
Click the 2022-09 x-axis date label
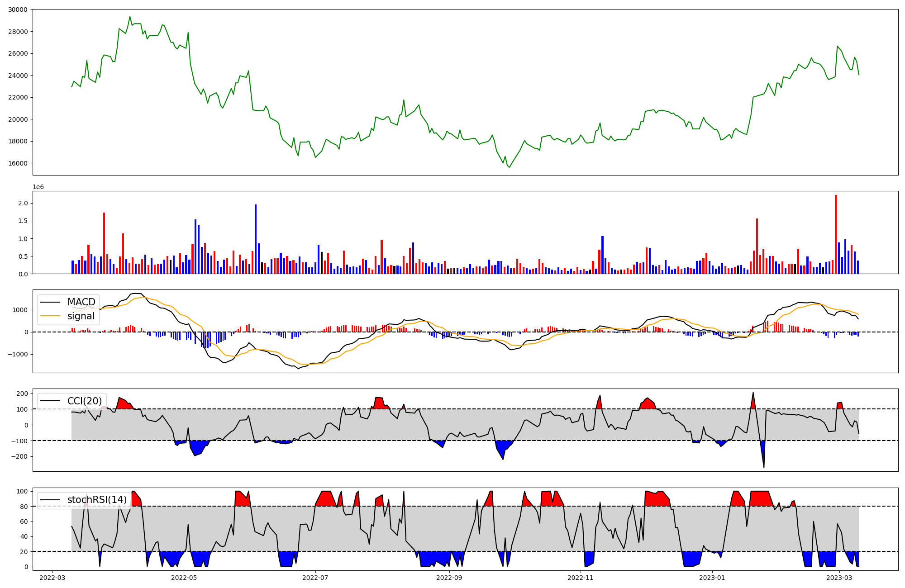click(x=449, y=578)
